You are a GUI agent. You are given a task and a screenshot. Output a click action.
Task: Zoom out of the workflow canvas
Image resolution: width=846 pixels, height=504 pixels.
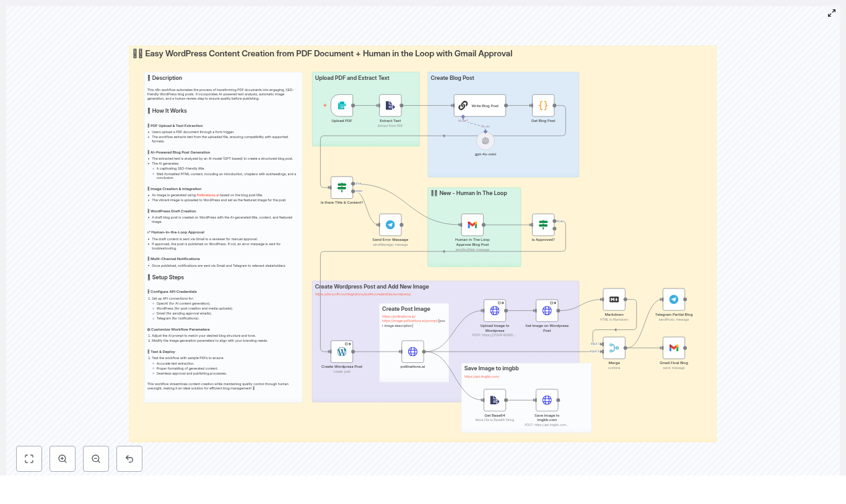tap(96, 459)
